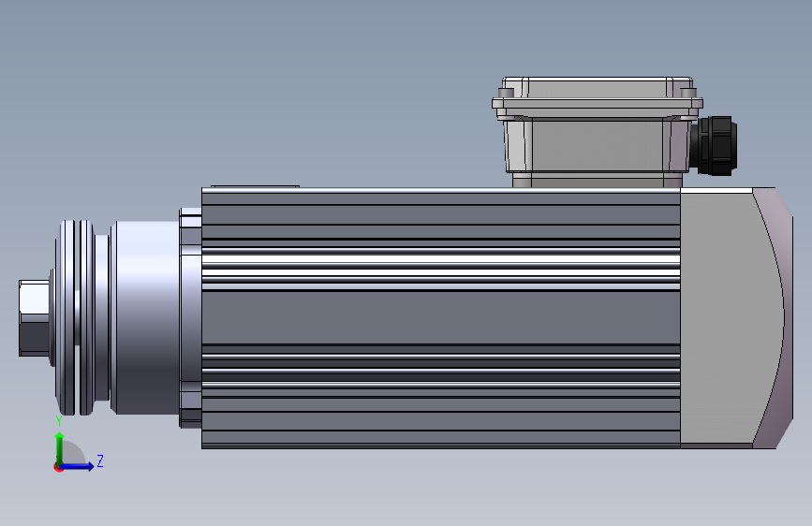This screenshot has width=812, height=526.
Task: Click the blue Z axis arrow of the triad
Action: pyautogui.click(x=78, y=466)
